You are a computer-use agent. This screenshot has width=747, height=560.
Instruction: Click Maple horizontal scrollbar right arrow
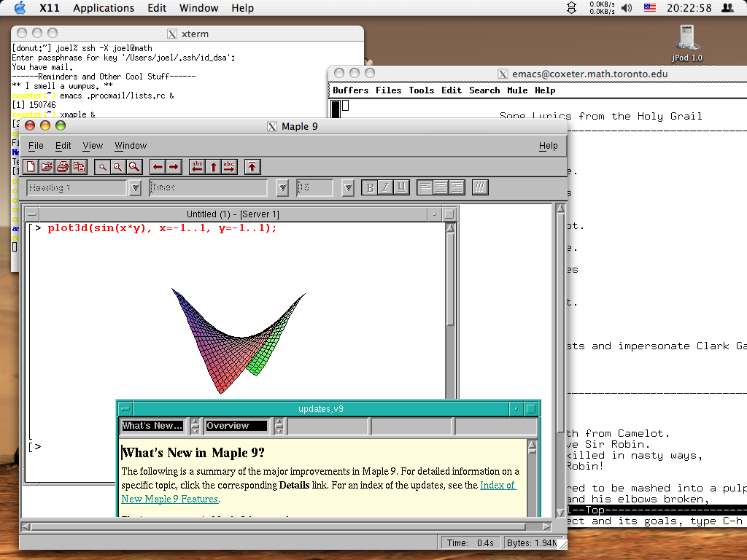[x=547, y=526]
